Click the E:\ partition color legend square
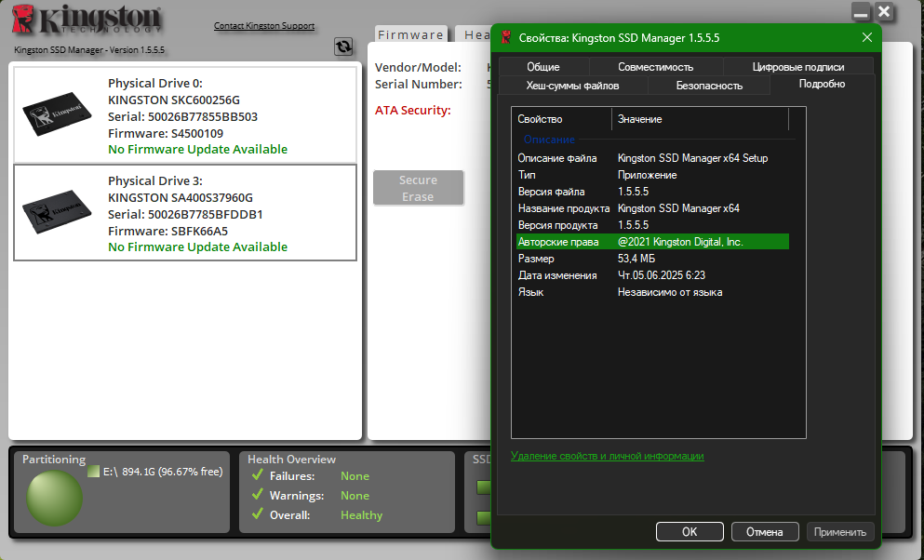Viewport: 924px width, 560px height. 93,471
